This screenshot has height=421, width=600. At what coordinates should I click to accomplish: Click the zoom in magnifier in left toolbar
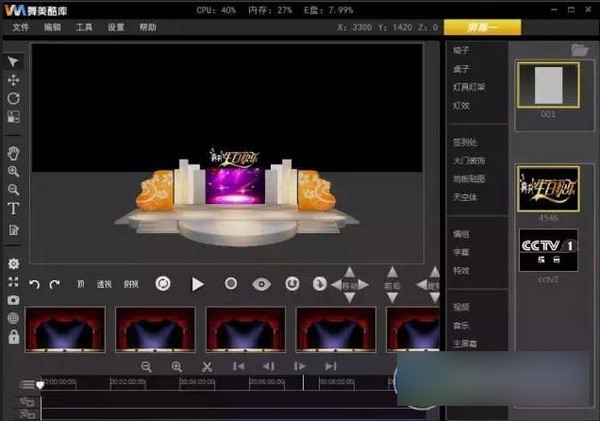click(x=13, y=171)
